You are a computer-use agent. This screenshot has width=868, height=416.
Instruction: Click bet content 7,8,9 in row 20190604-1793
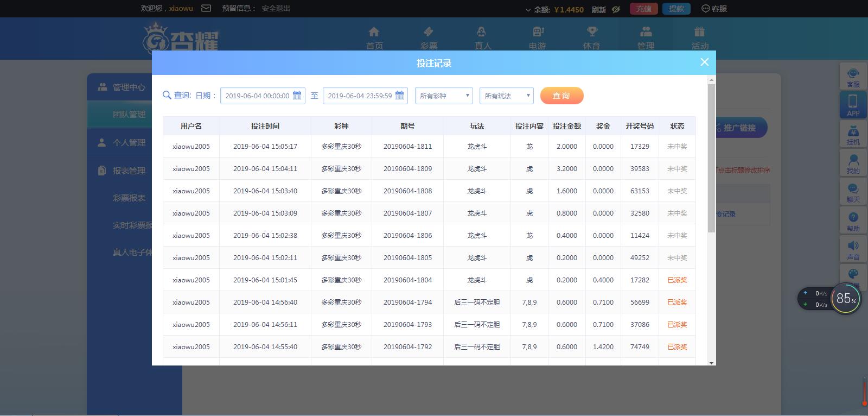pyautogui.click(x=529, y=325)
